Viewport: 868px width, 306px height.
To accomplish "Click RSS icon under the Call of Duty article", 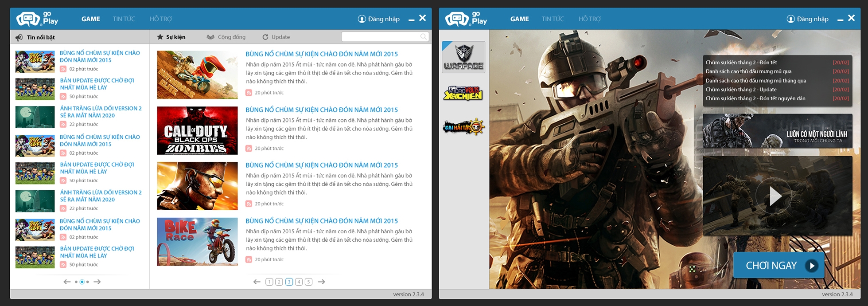I will [x=249, y=149].
